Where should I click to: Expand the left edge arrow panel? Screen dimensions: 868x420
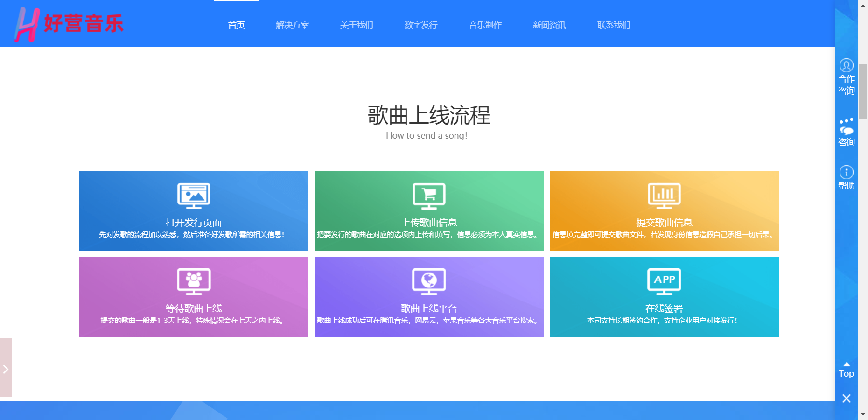point(6,369)
